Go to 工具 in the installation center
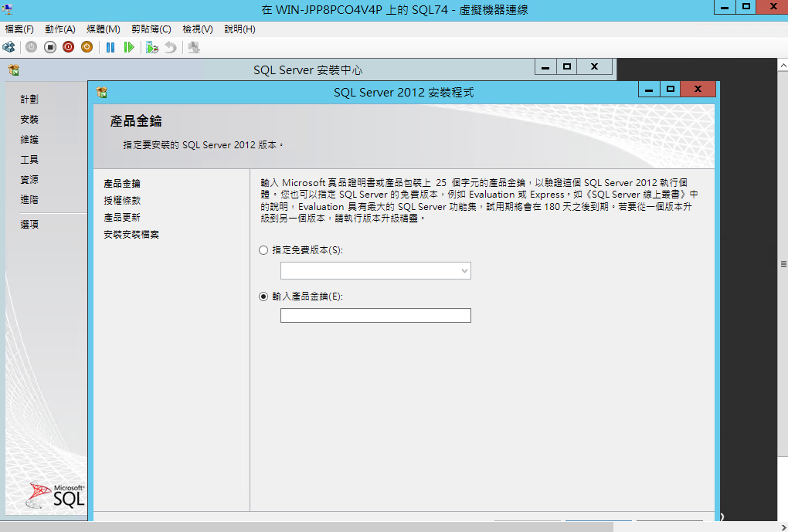Screen dimensions: 788x532 (x=29, y=160)
